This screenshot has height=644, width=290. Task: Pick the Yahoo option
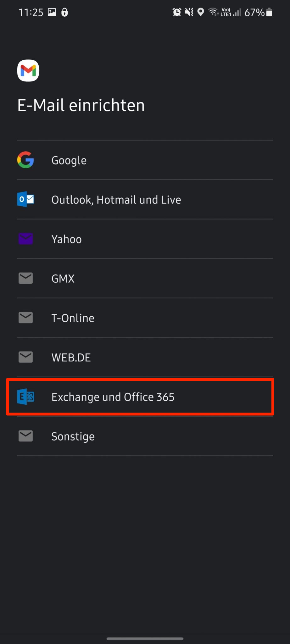tap(67, 239)
